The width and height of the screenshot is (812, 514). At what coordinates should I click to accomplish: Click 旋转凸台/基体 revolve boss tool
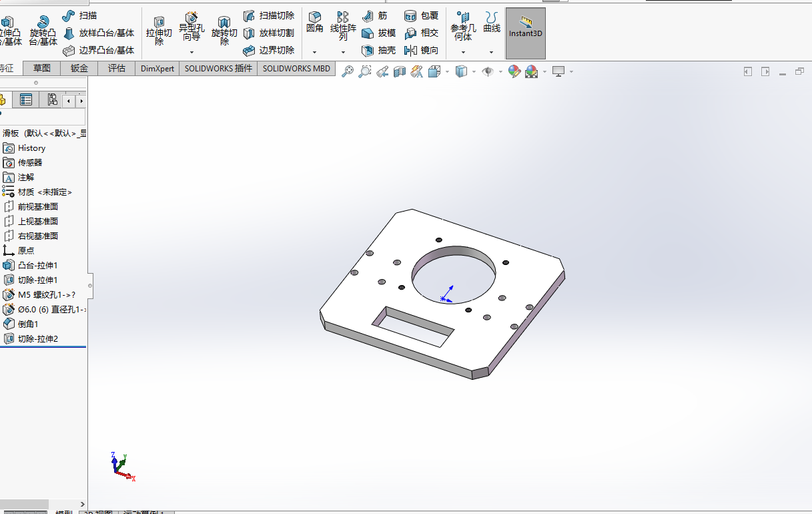tap(43, 31)
